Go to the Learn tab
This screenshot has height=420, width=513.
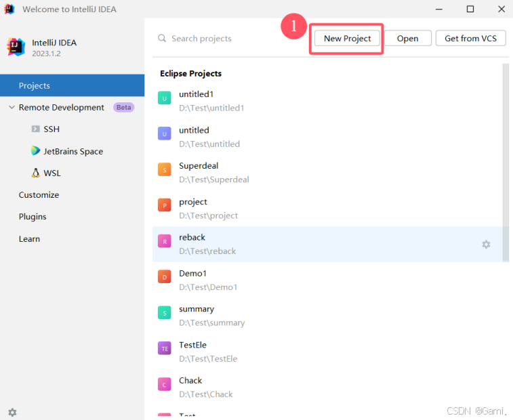[x=29, y=238]
